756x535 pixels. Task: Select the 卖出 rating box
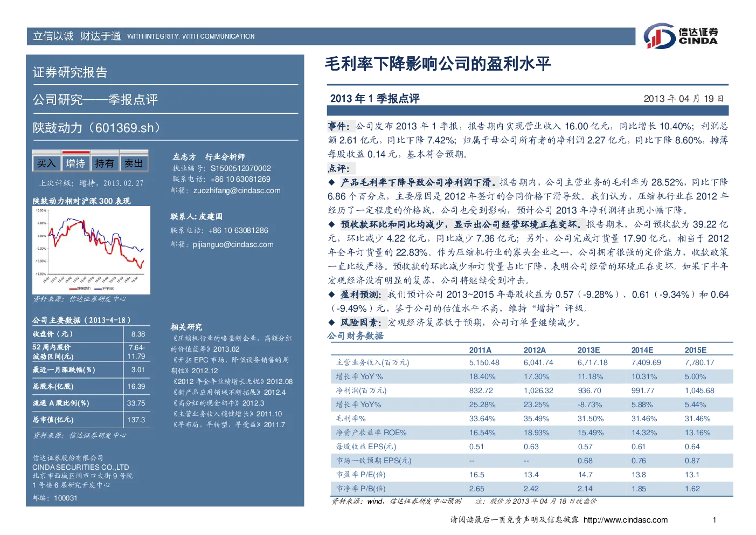134,163
